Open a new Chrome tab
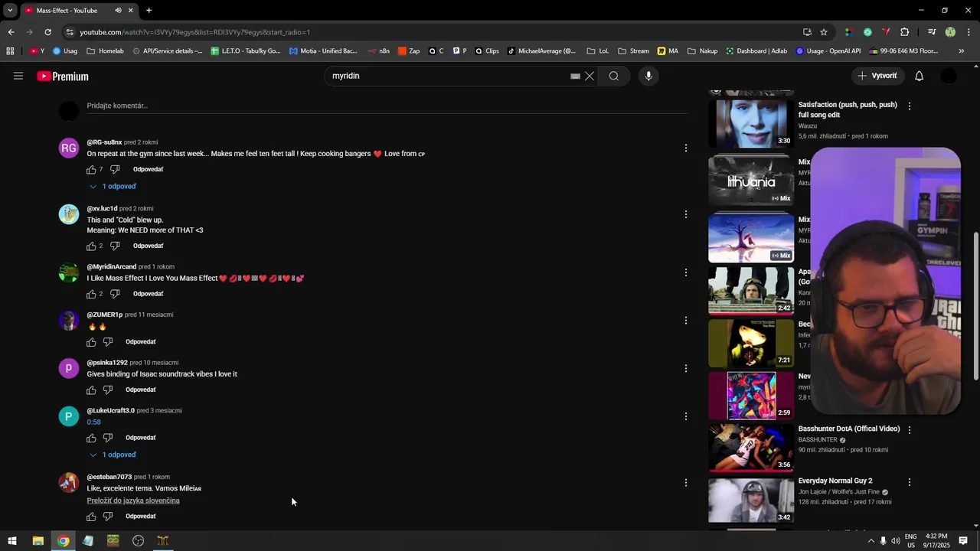Viewport: 980px width, 551px height. tap(149, 11)
